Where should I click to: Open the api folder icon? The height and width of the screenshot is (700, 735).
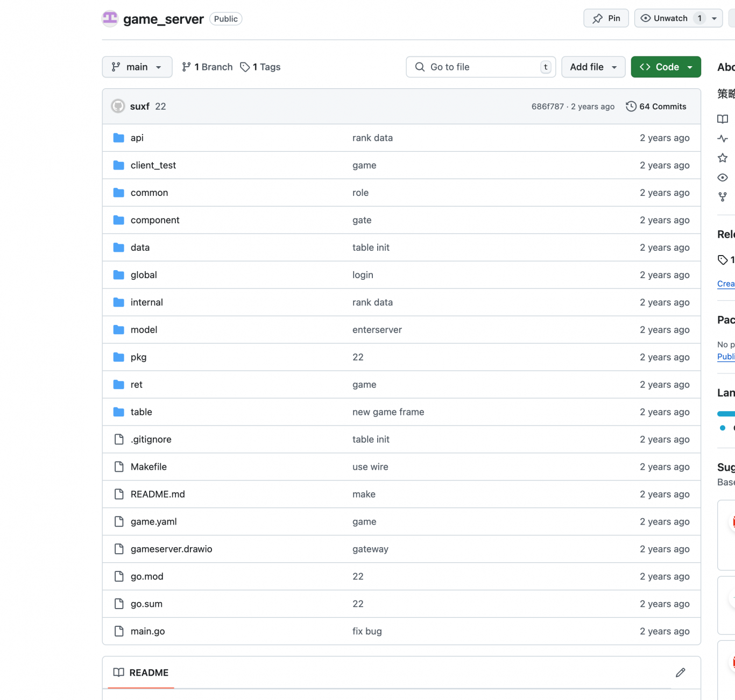point(119,138)
